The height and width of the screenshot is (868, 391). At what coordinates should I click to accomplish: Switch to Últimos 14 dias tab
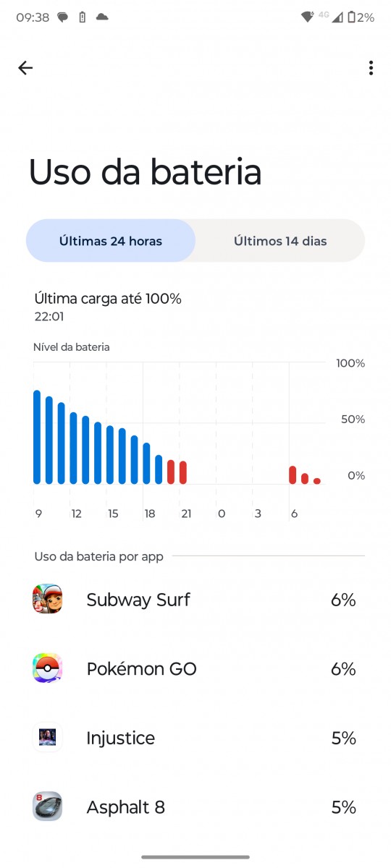(x=280, y=241)
